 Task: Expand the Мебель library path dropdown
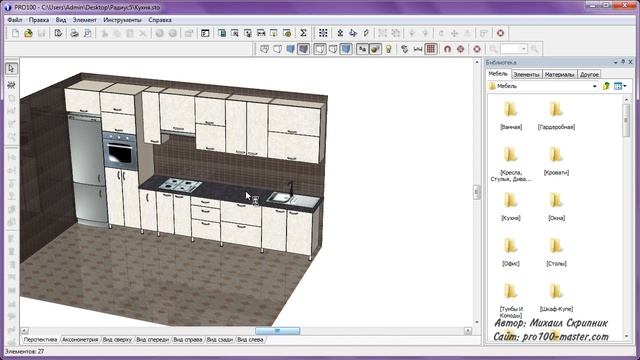594,86
